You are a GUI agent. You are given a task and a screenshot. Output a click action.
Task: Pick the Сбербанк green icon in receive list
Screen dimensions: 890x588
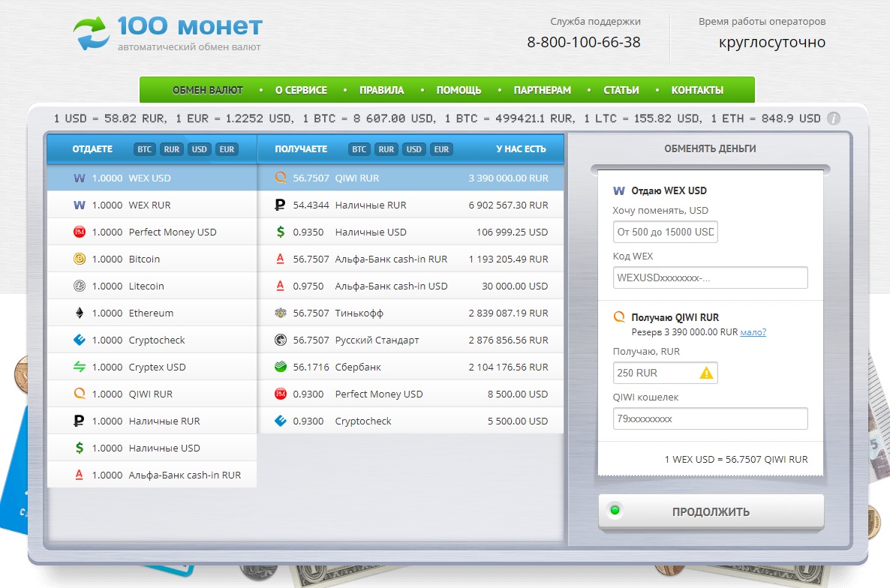click(x=281, y=367)
